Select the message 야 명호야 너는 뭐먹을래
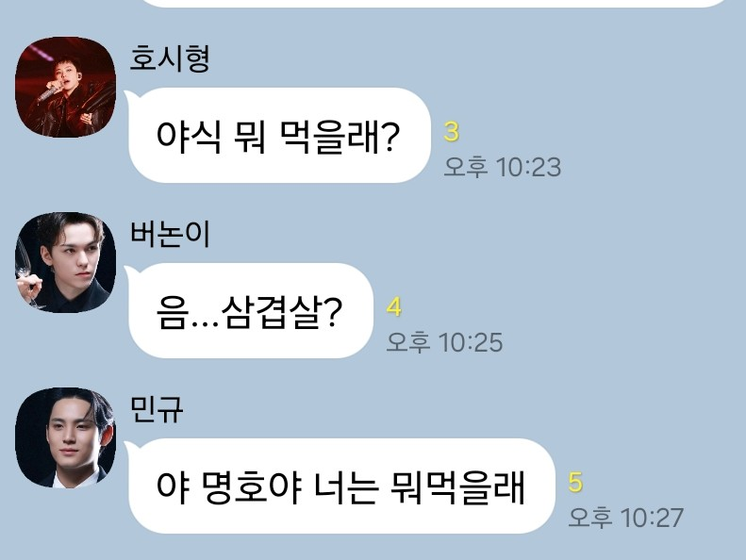 [x=341, y=486]
